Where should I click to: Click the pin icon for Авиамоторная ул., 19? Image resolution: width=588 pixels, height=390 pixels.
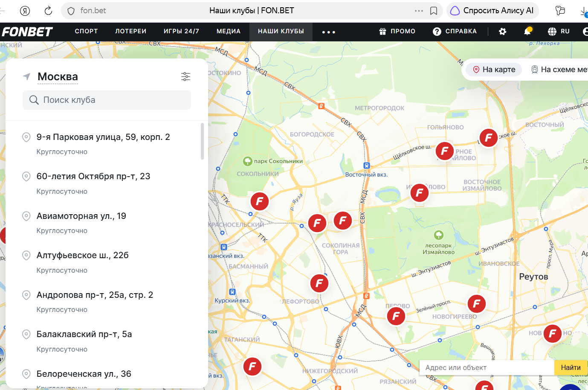click(26, 216)
